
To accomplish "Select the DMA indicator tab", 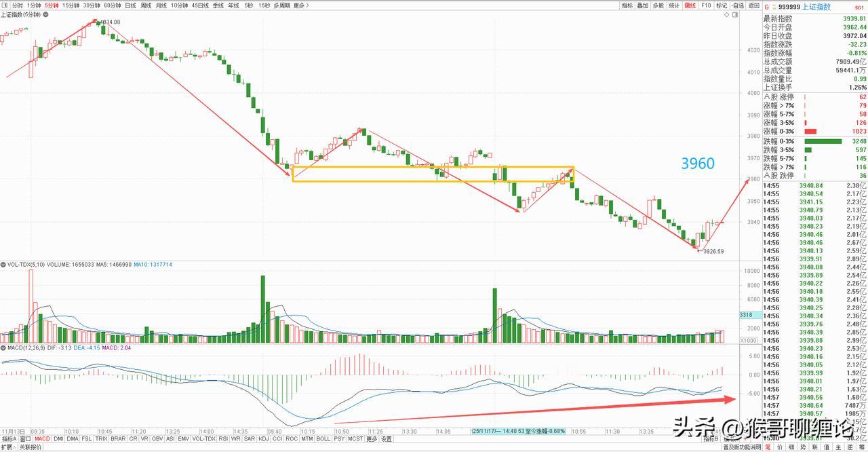I will (73, 438).
